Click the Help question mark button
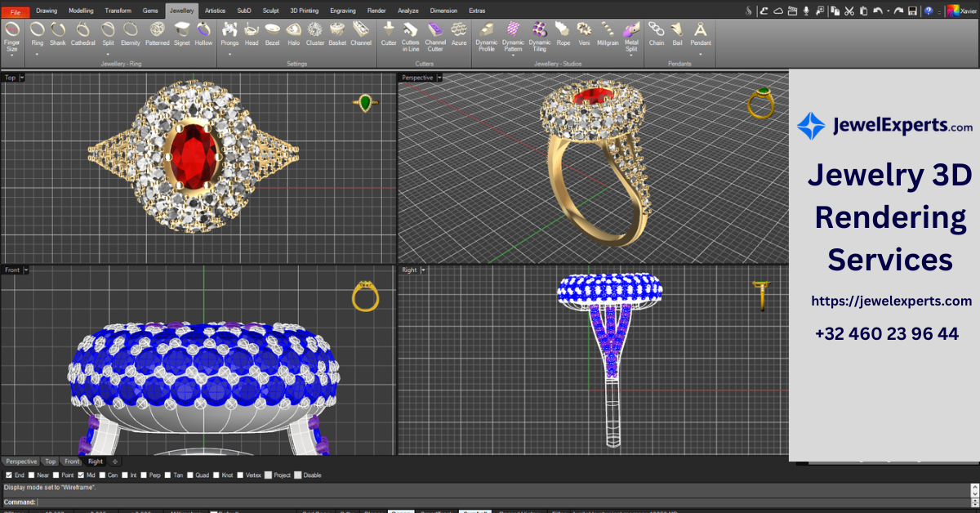This screenshot has width=980, height=513. (928, 11)
